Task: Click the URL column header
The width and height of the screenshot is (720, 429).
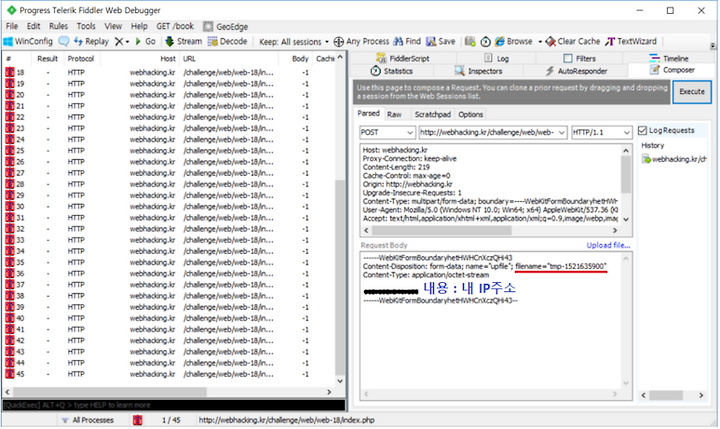Action: coord(229,59)
